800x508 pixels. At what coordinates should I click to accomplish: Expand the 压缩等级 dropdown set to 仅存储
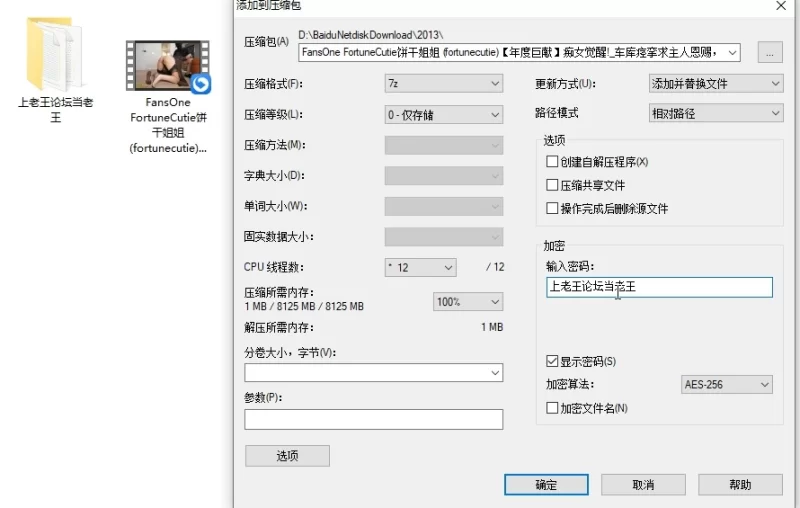444,115
